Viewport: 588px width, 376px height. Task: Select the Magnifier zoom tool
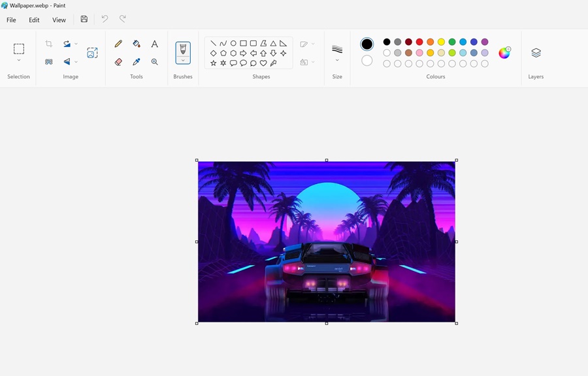pyautogui.click(x=154, y=62)
